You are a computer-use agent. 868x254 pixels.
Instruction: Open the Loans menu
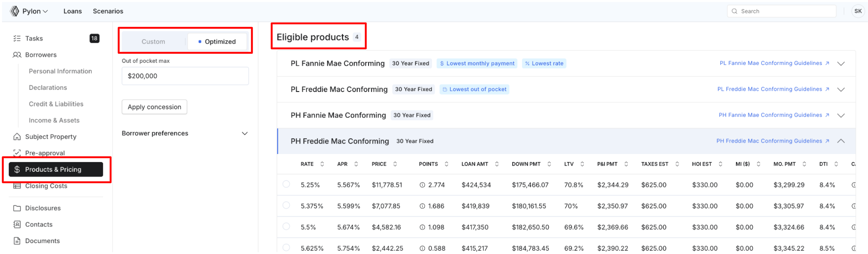73,11
